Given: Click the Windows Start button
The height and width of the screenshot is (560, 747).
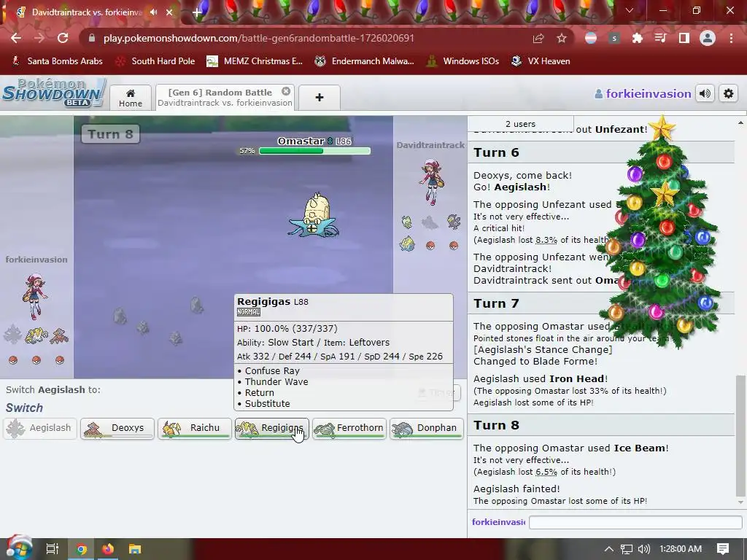Looking at the screenshot, I should click(19, 548).
